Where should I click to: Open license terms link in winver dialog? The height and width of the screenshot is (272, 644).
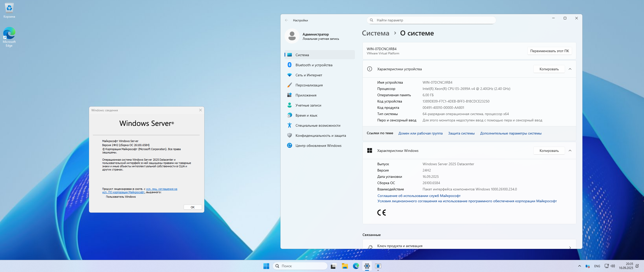click(140, 190)
